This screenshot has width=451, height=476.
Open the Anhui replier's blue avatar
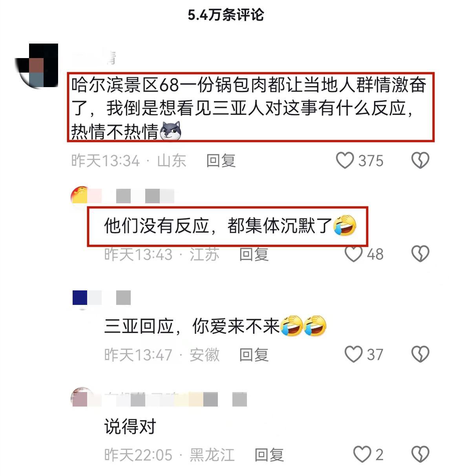[80, 298]
